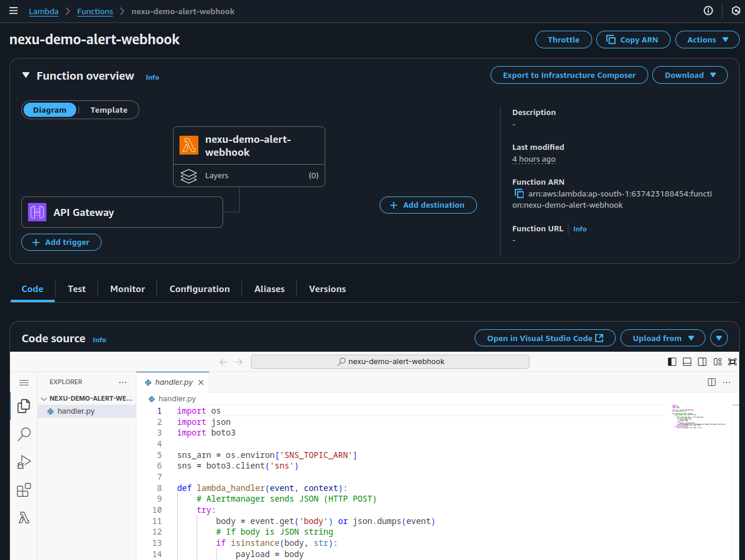Viewport: 745px width, 560px height.
Task: Click the Throttle button
Action: pos(563,40)
